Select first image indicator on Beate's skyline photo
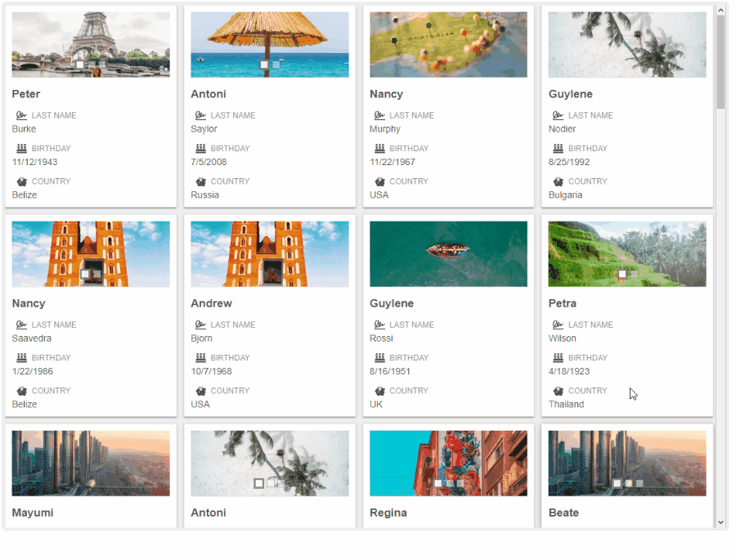Viewport: 736px width, 560px height. [x=617, y=483]
